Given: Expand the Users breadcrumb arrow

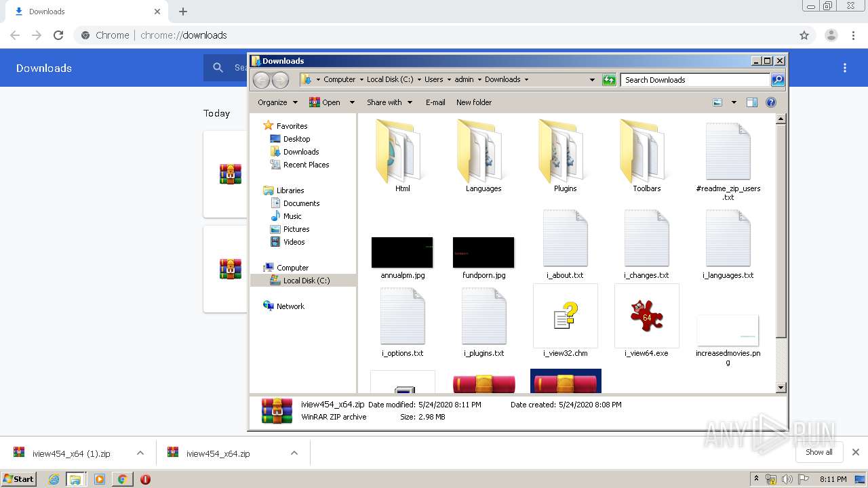Looking at the screenshot, I should (x=449, y=80).
